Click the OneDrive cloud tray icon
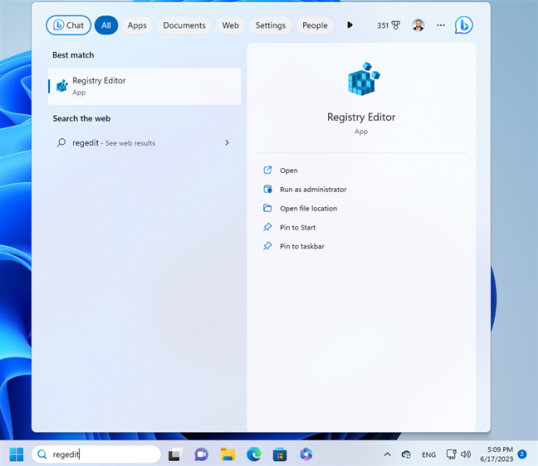 (406, 454)
